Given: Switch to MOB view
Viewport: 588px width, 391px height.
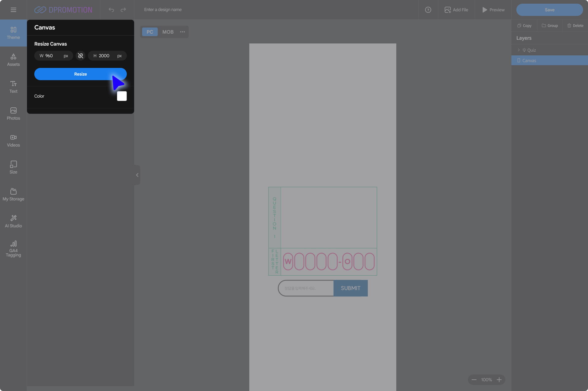Looking at the screenshot, I should 168,32.
